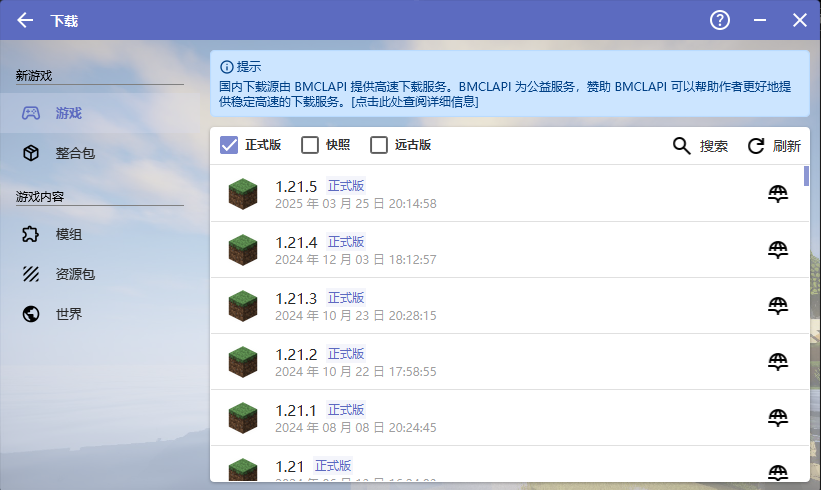
Task: Select version 1.21 text
Action: (x=290, y=466)
